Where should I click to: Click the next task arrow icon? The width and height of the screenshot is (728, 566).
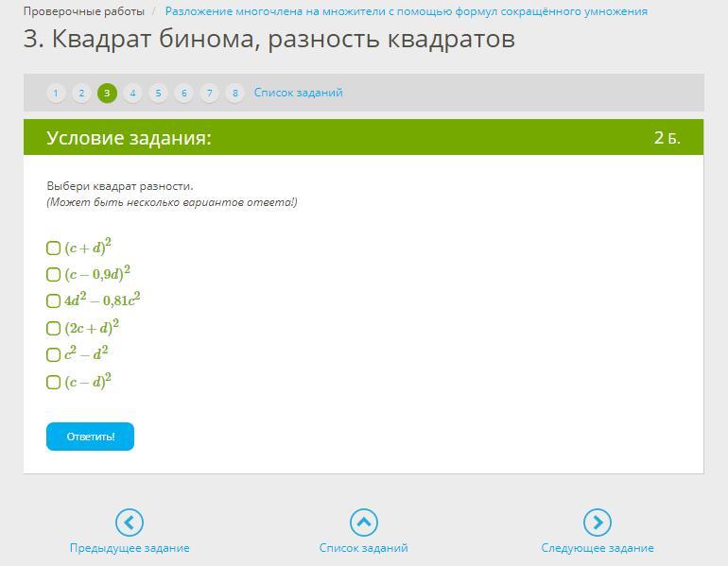pos(598,523)
